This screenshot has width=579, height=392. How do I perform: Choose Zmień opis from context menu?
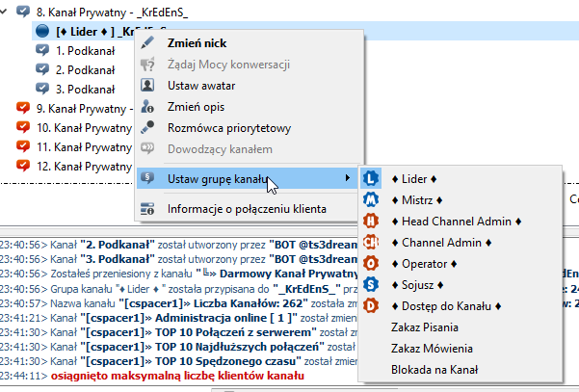[x=197, y=107]
